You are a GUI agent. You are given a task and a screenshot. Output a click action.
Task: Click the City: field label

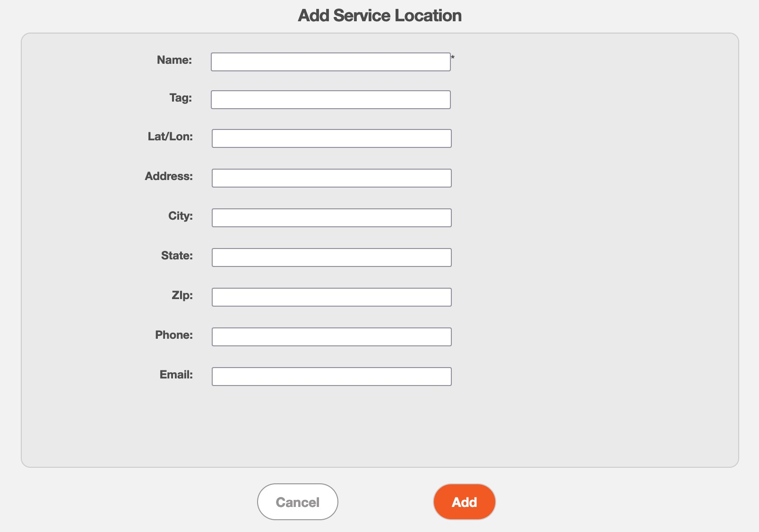pos(181,216)
